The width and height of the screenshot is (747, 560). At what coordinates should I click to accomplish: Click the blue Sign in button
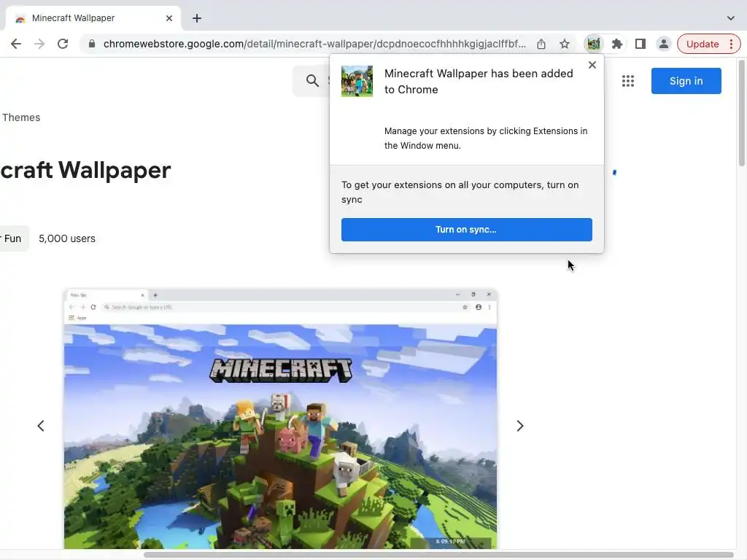686,81
